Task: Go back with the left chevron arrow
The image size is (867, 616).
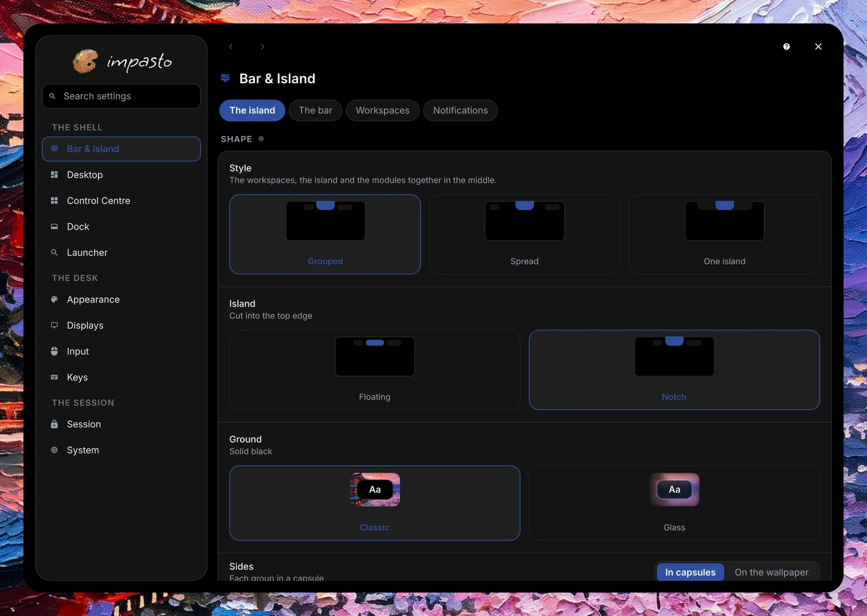Action: (x=231, y=46)
